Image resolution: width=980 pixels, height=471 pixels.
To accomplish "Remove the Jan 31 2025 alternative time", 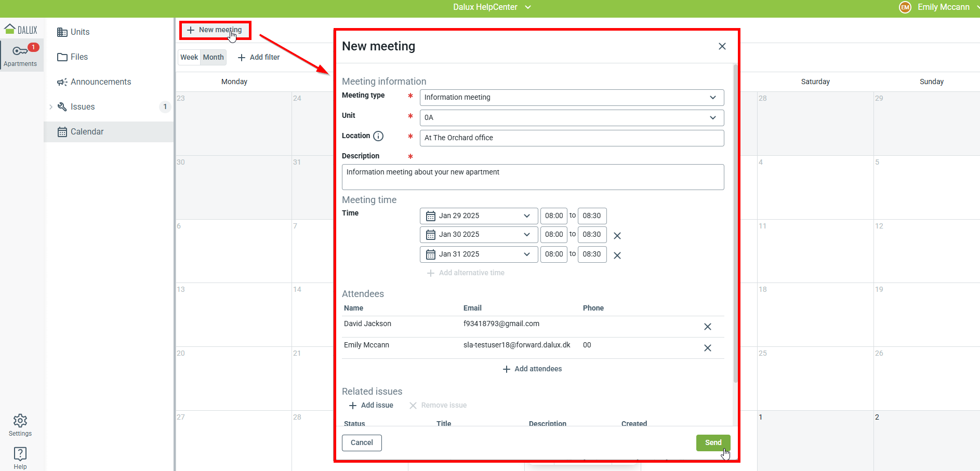I will tap(617, 255).
